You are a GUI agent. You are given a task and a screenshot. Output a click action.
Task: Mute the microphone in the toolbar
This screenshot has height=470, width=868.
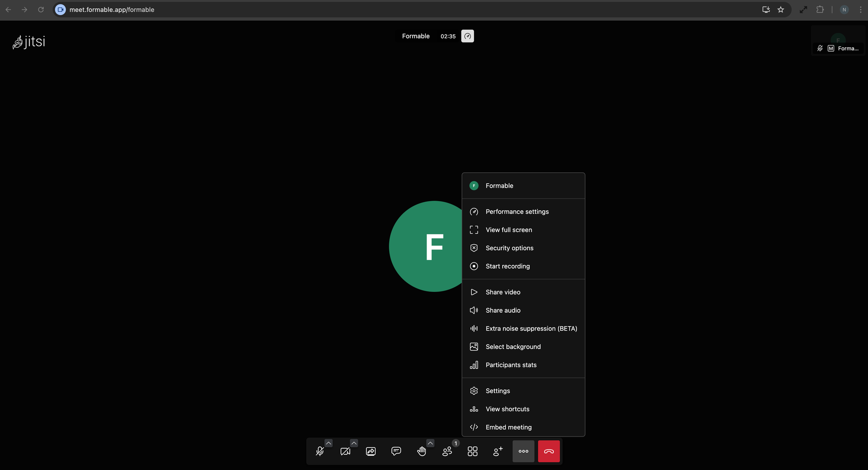pyautogui.click(x=320, y=451)
